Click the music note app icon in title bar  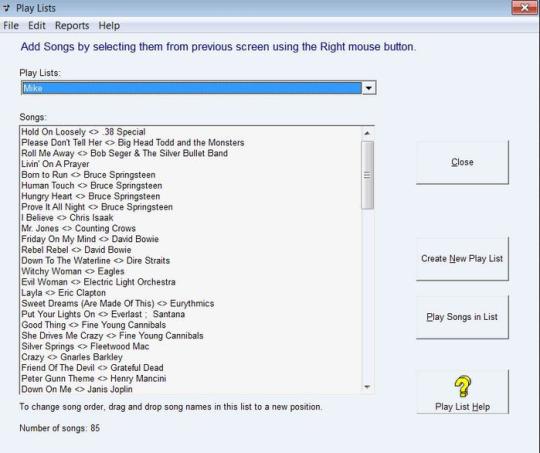coord(6,8)
